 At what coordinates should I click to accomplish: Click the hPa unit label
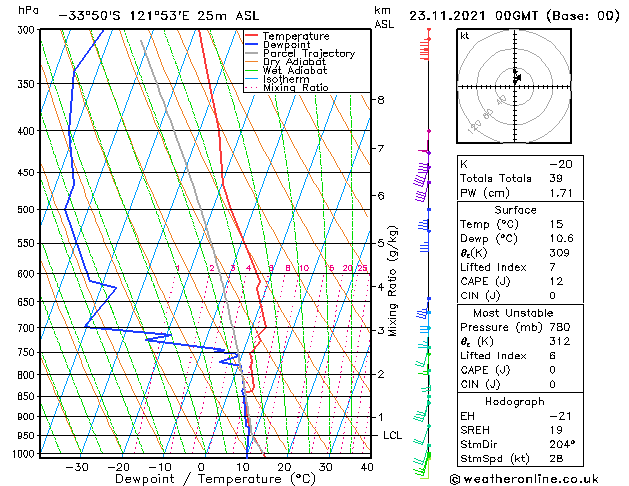pos(28,11)
